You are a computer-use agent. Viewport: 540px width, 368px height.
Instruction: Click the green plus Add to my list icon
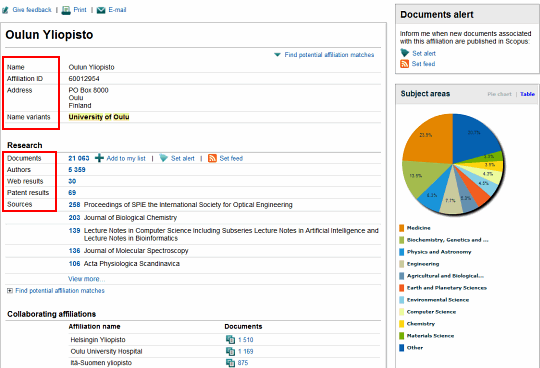[99, 158]
